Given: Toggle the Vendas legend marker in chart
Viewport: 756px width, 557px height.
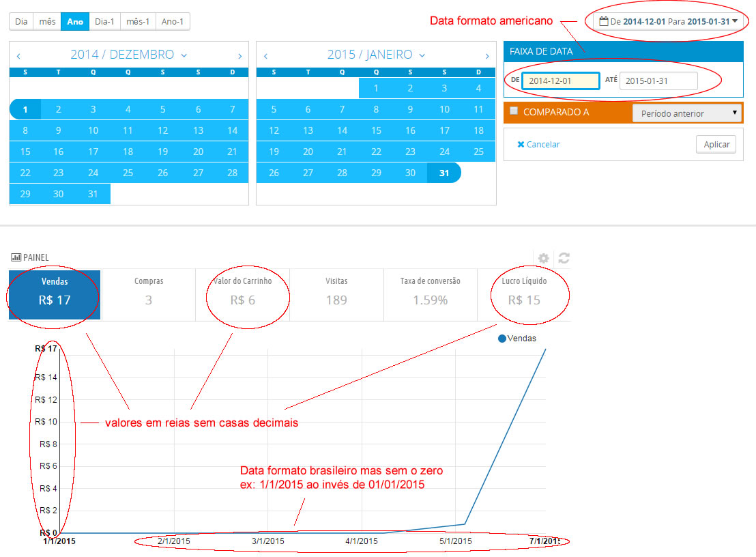Looking at the screenshot, I should (x=502, y=339).
